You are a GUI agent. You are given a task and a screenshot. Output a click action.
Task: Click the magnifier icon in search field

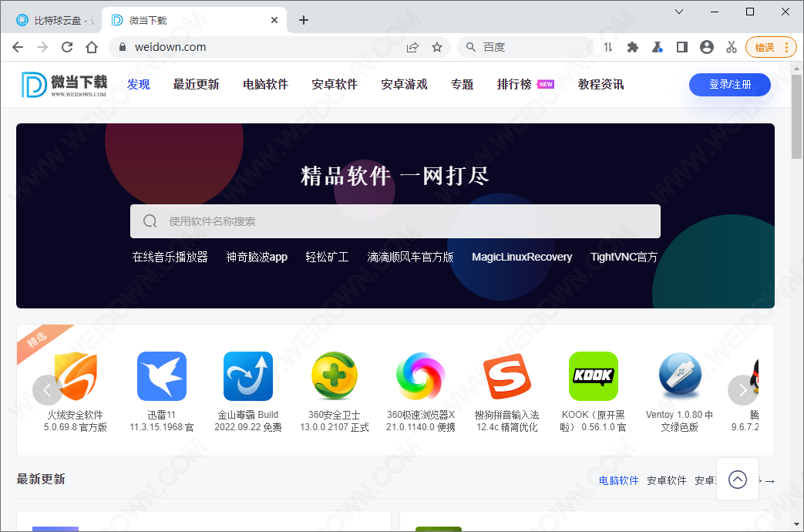coord(150,221)
